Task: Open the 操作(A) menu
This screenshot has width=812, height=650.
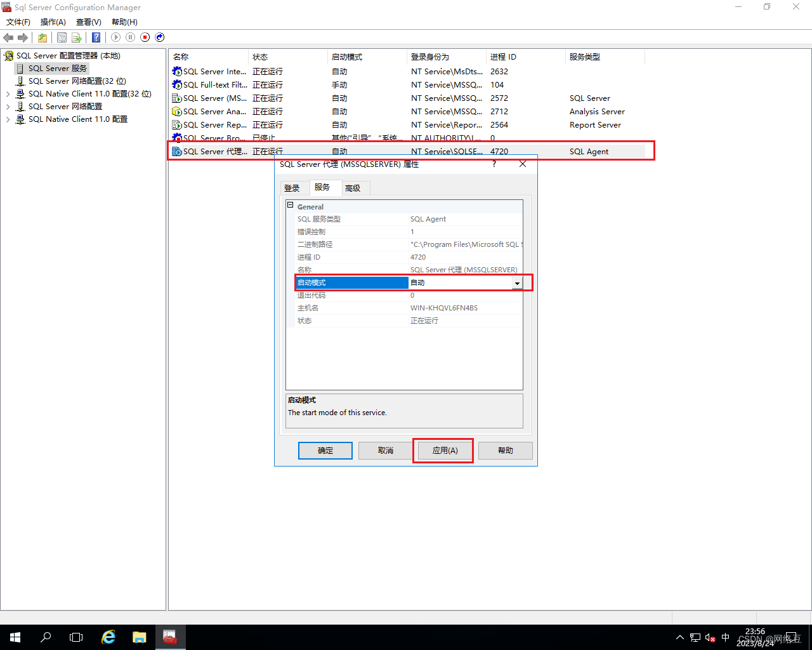Action: coord(53,22)
